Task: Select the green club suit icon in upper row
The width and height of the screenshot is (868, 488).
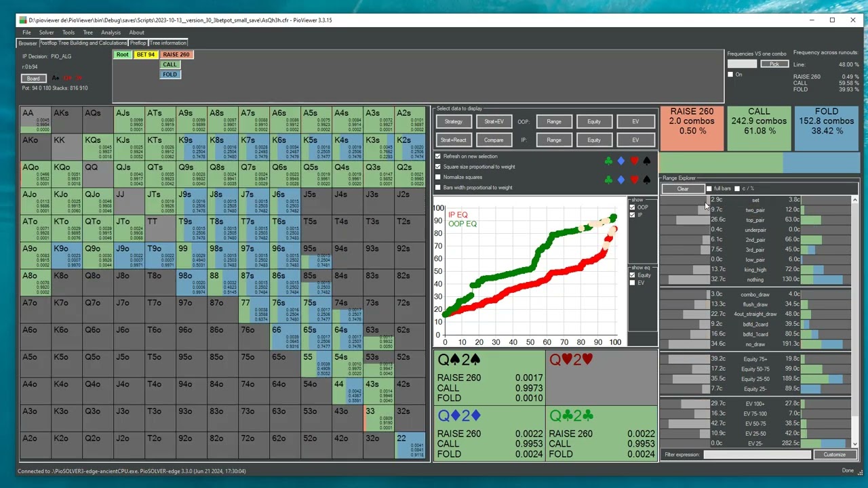Action: pos(608,161)
